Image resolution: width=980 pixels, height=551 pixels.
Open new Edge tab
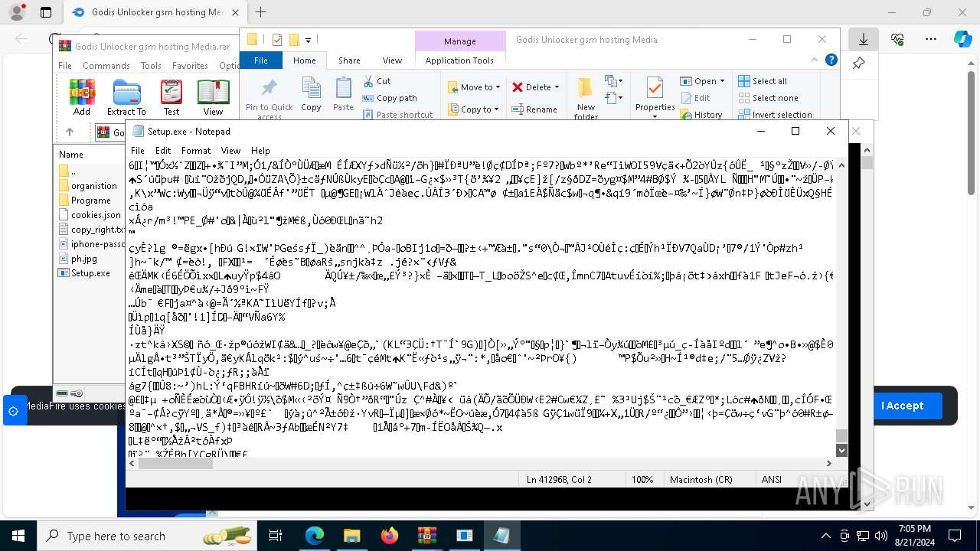(260, 12)
